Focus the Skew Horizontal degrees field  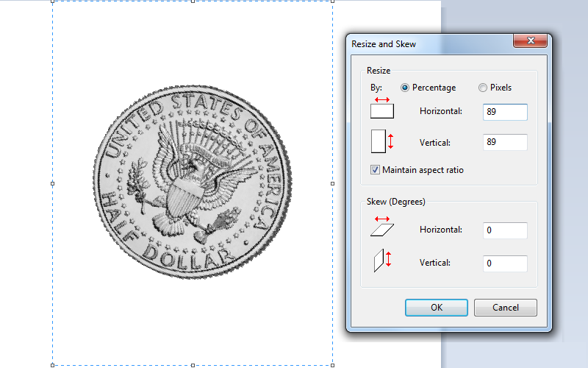click(x=505, y=230)
